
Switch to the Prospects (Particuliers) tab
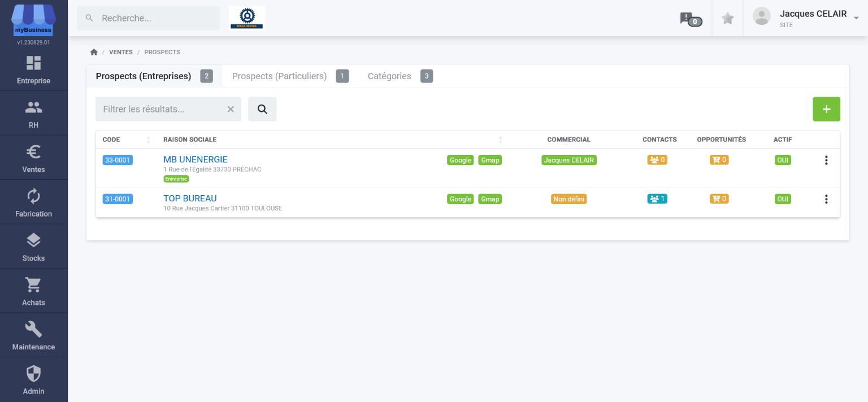click(290, 76)
